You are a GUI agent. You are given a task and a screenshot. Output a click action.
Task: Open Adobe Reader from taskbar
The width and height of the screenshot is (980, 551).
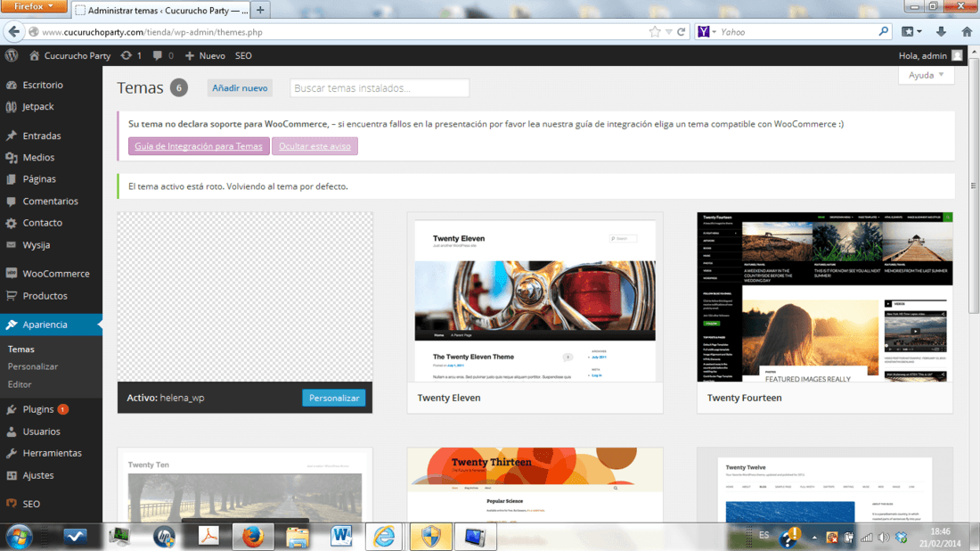(x=208, y=537)
